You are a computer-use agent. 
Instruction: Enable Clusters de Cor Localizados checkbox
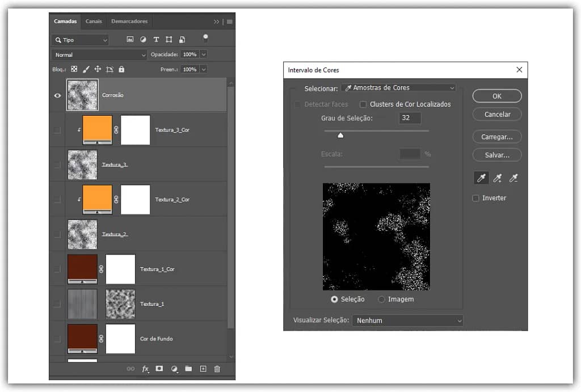coord(363,104)
